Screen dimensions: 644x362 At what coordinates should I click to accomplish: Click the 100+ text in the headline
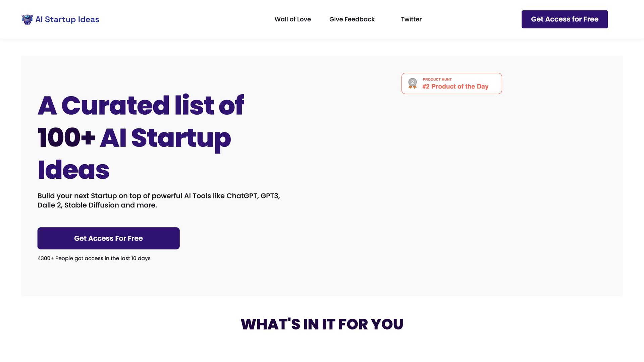66,137
